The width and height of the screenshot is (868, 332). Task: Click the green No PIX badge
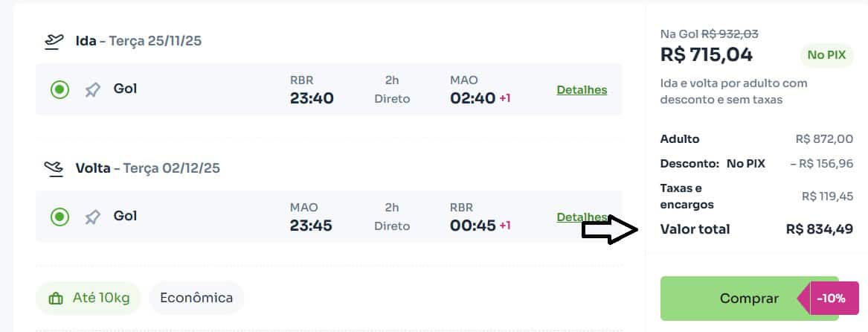pyautogui.click(x=826, y=55)
